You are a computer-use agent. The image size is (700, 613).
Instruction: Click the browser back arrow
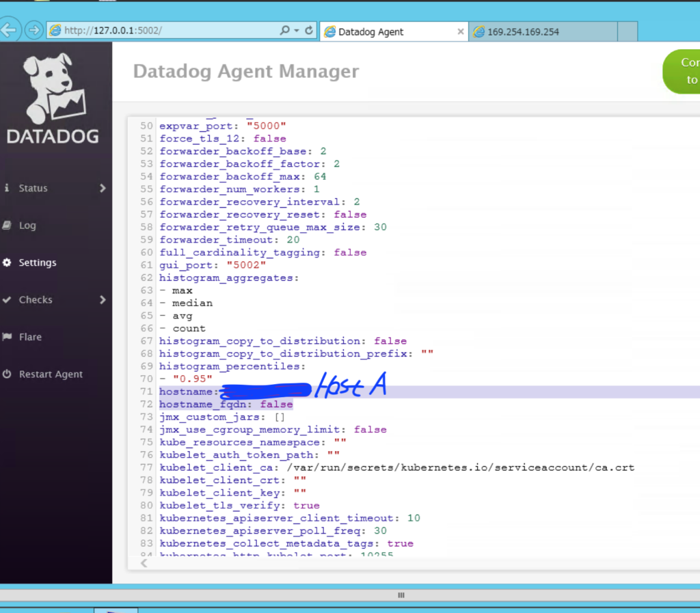[8, 29]
